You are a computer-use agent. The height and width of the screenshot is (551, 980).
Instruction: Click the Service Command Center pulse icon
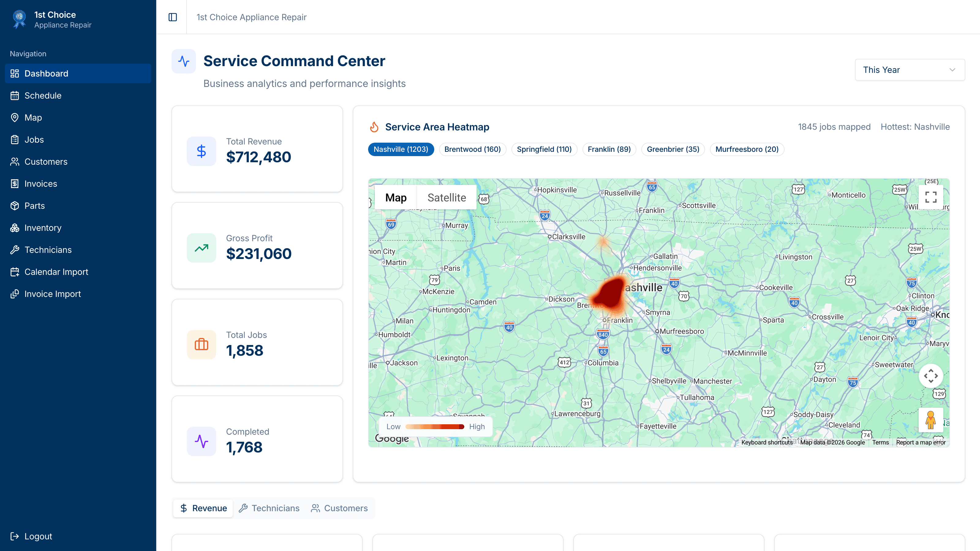tap(184, 61)
